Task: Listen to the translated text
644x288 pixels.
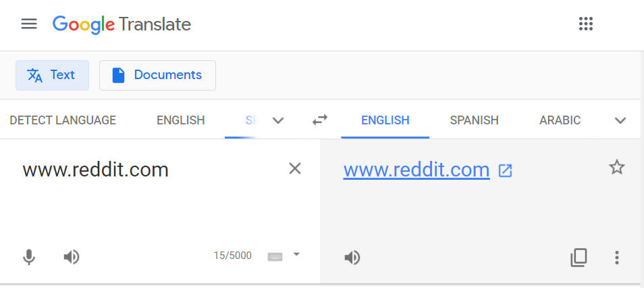Action: (352, 258)
